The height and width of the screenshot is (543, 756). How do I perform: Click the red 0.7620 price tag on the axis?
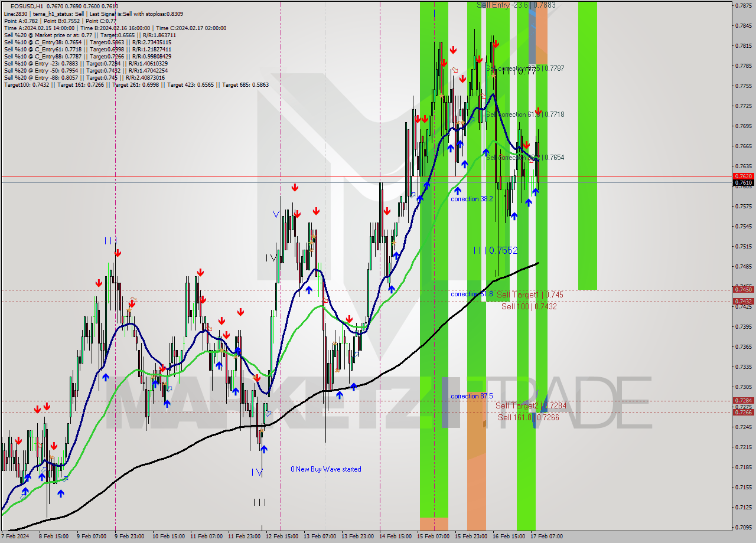tap(743, 176)
